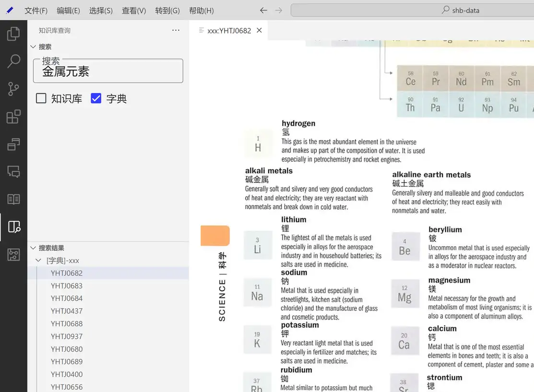534x392 pixels.
Task: Open the Extensions blocks icon
Action: click(13, 117)
